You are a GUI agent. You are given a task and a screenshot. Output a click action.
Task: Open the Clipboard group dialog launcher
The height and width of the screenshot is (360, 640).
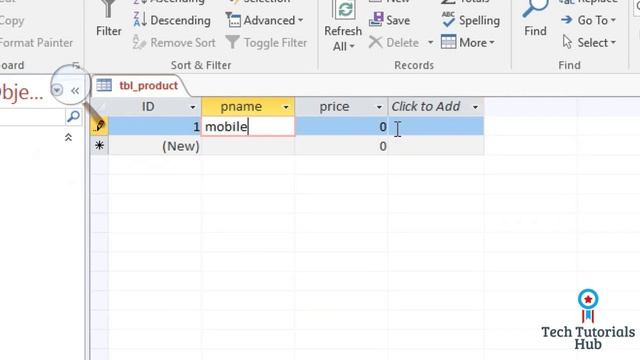[76, 65]
